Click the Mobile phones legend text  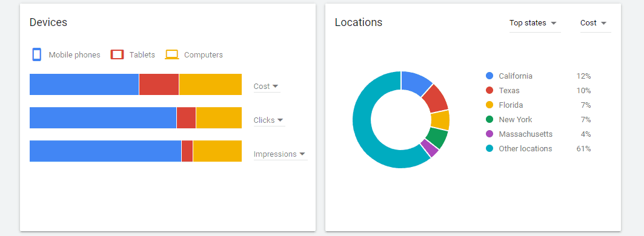coord(75,55)
